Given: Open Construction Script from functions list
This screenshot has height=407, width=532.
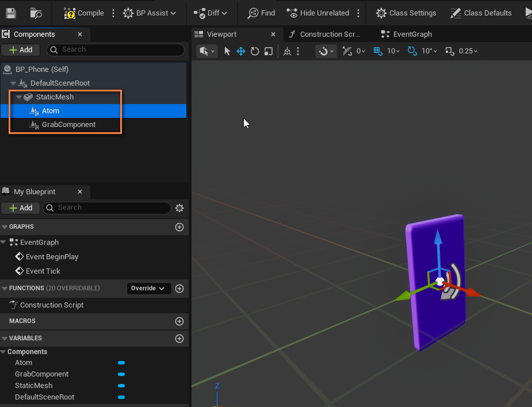Looking at the screenshot, I should 52,305.
